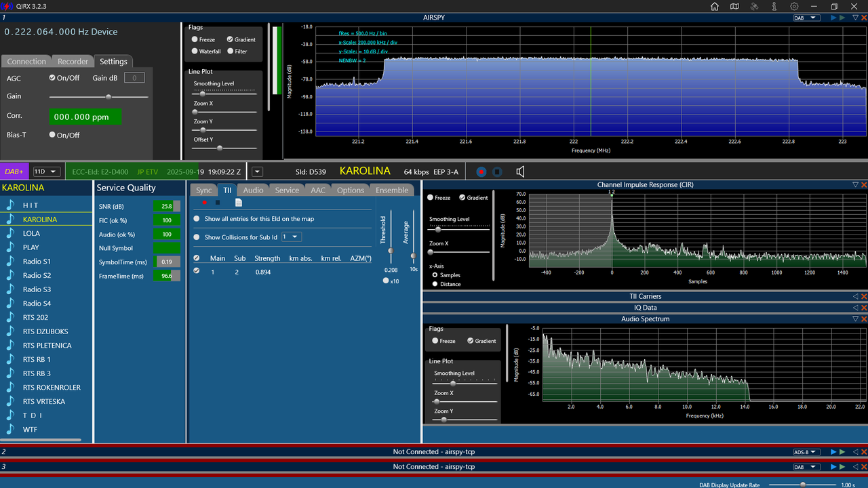Image resolution: width=868 pixels, height=488 pixels.
Task: Open the Recorder tab
Action: coord(73,61)
